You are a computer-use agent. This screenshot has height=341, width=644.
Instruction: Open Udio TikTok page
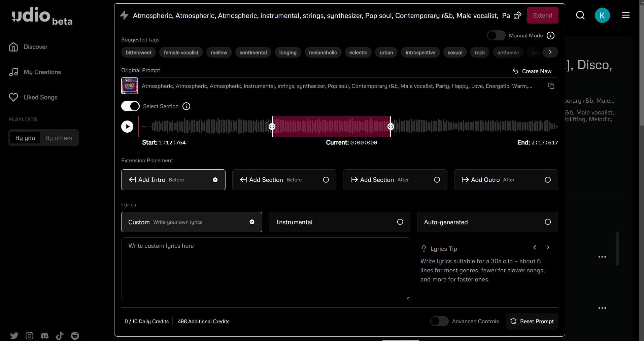60,336
